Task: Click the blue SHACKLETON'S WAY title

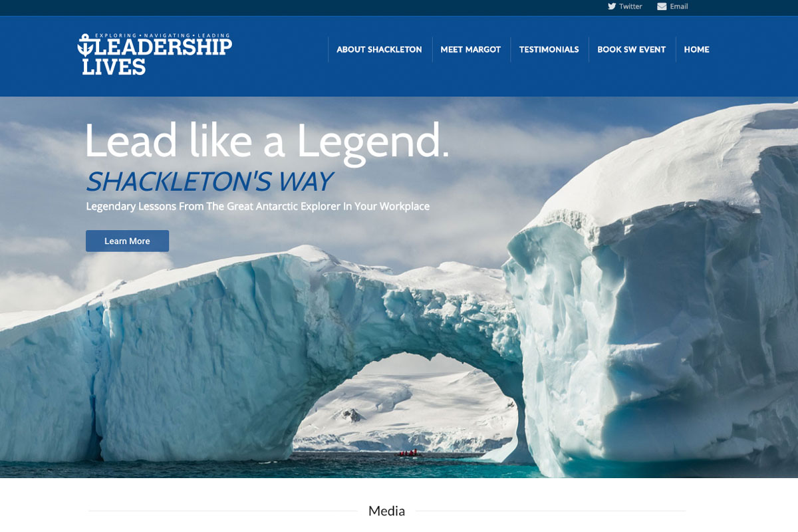Action: (209, 181)
